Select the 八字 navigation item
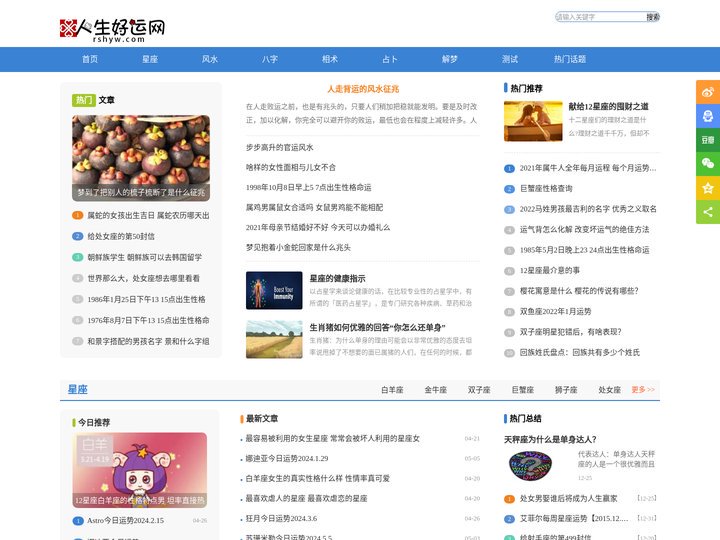 [x=270, y=59]
